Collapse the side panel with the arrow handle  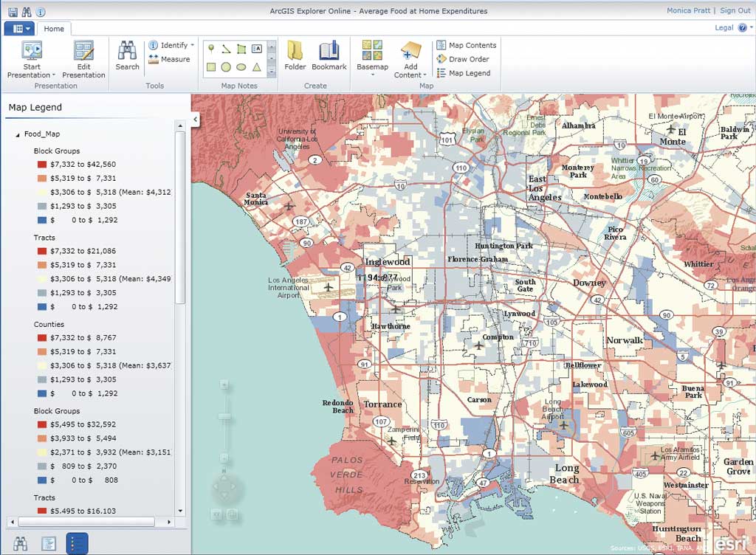pyautogui.click(x=196, y=119)
